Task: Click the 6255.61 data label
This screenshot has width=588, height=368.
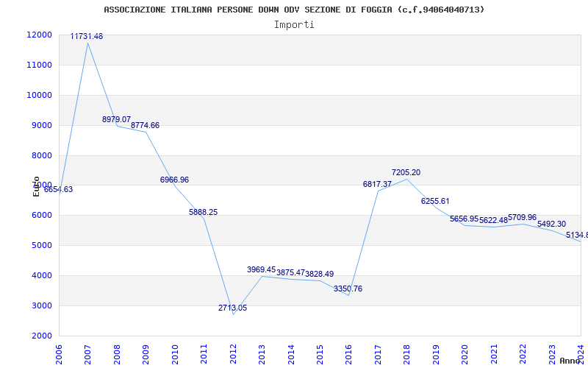Action: 435,201
